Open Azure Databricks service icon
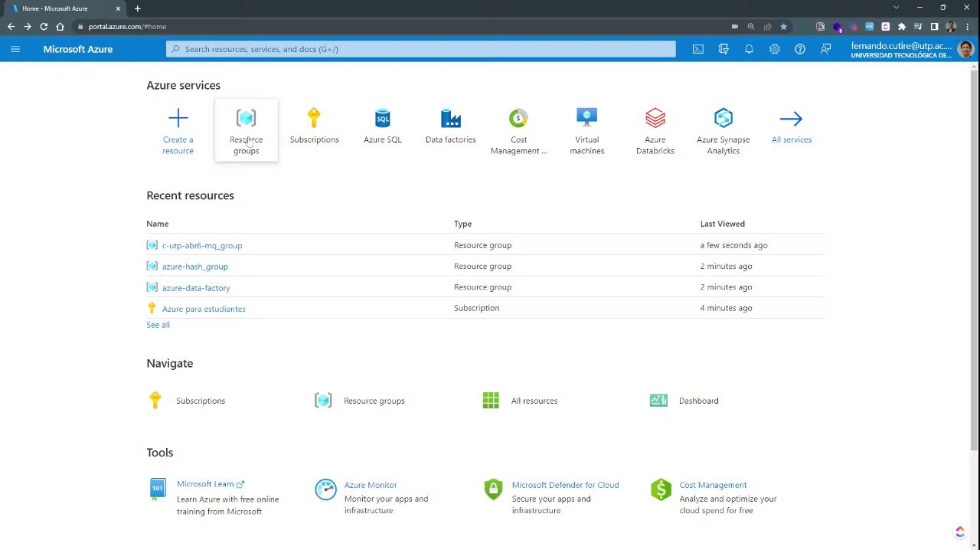This screenshot has height=550, width=980. click(x=655, y=118)
